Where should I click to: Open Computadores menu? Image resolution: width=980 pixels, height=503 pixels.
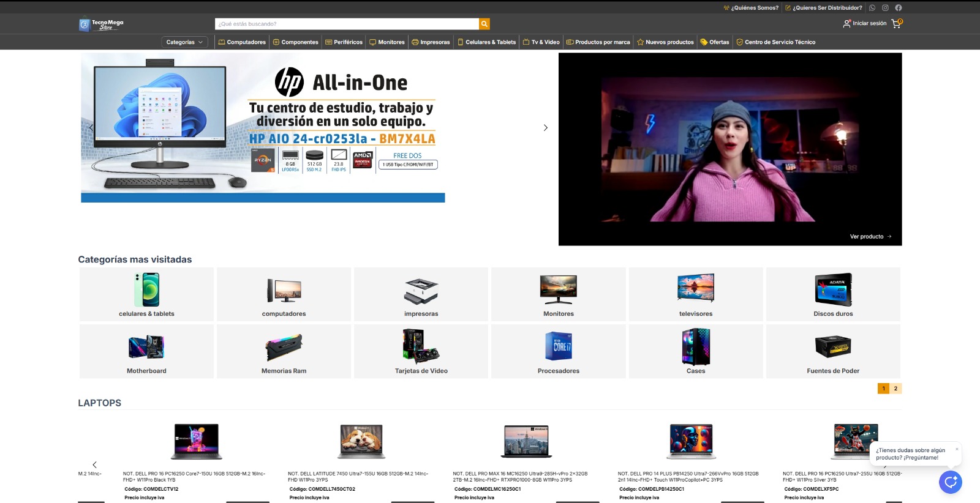[242, 42]
